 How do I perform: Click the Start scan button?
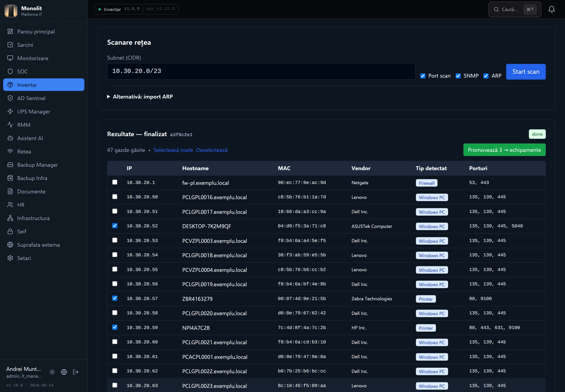(x=526, y=72)
